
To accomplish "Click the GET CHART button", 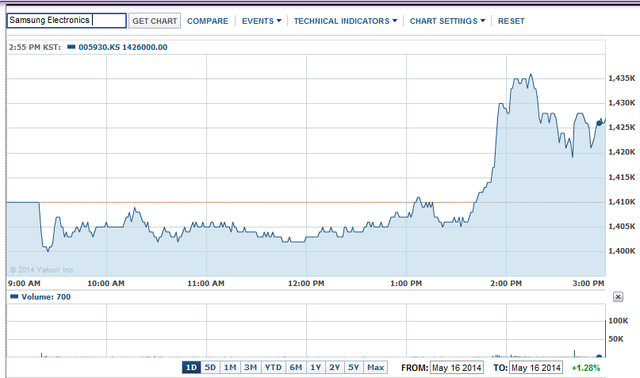I will [155, 21].
